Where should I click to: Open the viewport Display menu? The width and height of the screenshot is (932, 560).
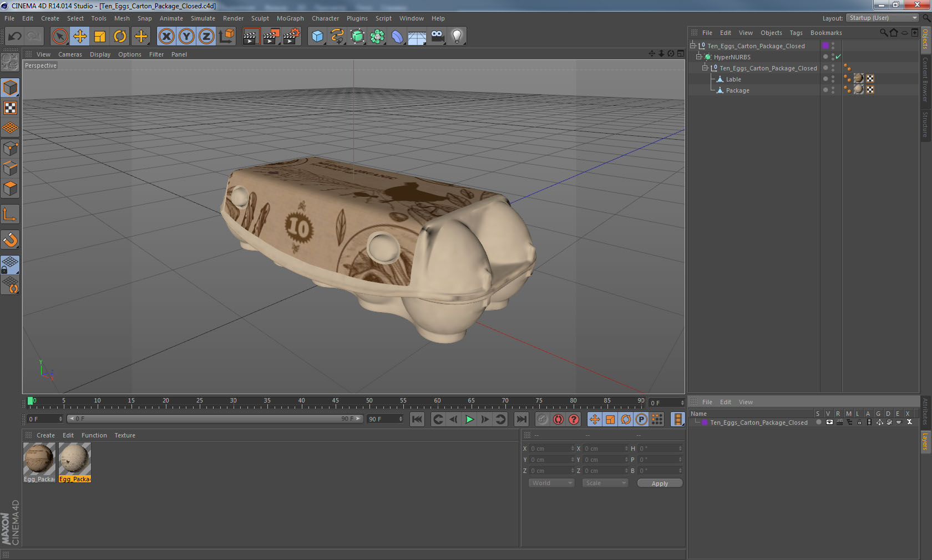100,54
